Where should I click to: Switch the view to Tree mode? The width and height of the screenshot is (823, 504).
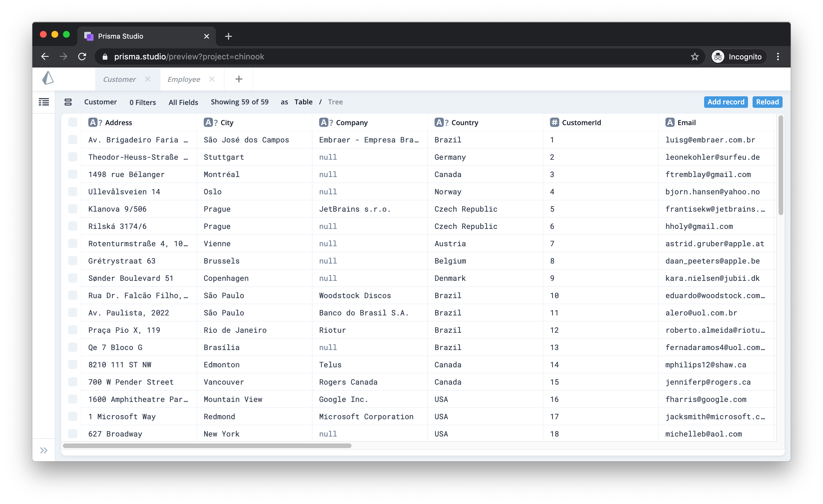tap(335, 102)
